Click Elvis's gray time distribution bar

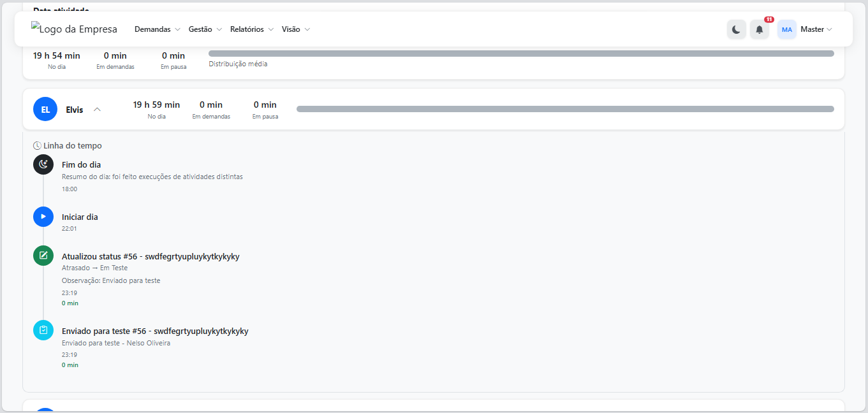pos(564,109)
